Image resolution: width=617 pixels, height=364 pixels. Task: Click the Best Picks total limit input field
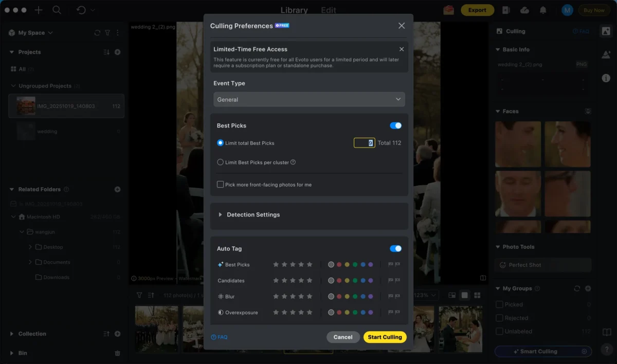(364, 143)
